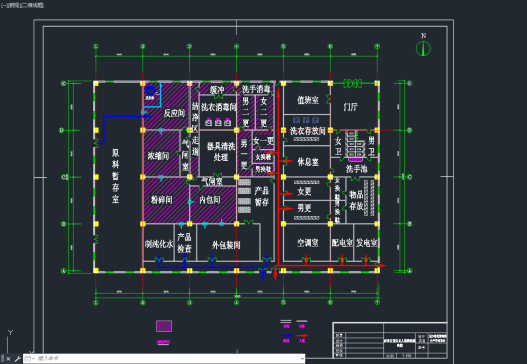Image resolution: width=527 pixels, height=364 pixels.
Task: Select the title block table
Action: pos(390,340)
